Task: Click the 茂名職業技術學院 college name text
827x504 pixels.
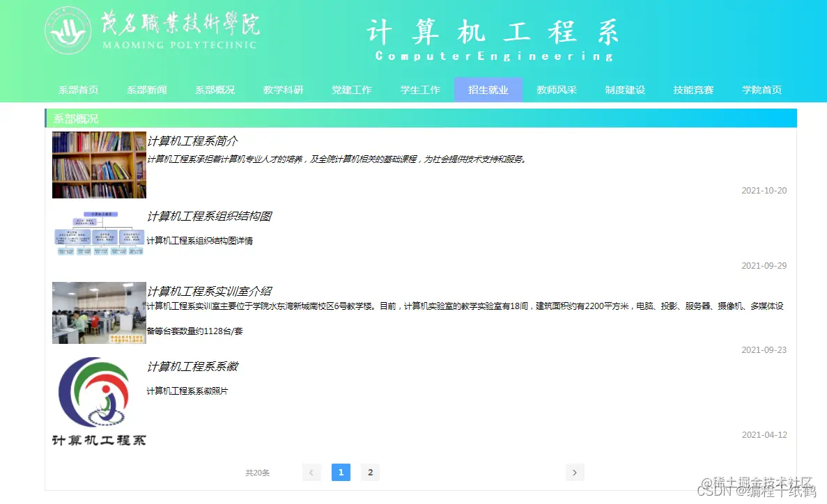Action: click(180, 23)
